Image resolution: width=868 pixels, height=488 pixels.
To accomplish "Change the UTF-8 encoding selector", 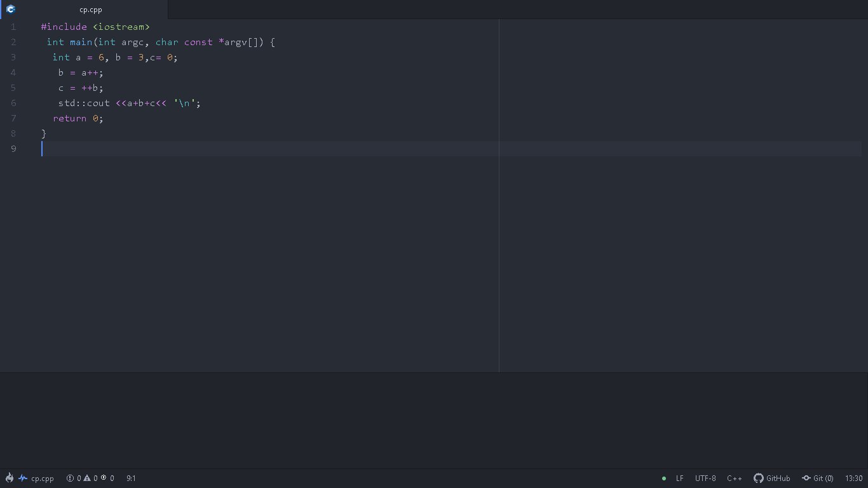I will click(705, 478).
